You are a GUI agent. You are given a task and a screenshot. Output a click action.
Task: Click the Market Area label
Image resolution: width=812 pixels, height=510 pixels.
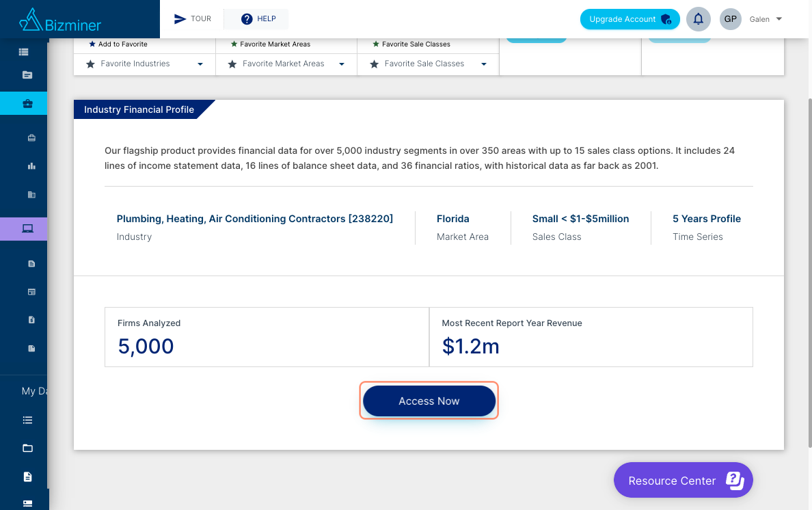[x=463, y=237]
